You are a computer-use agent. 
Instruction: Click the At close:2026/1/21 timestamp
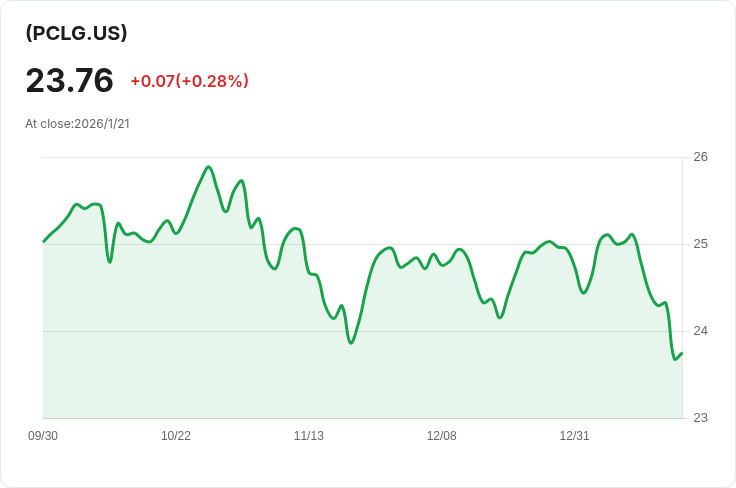[x=77, y=124]
